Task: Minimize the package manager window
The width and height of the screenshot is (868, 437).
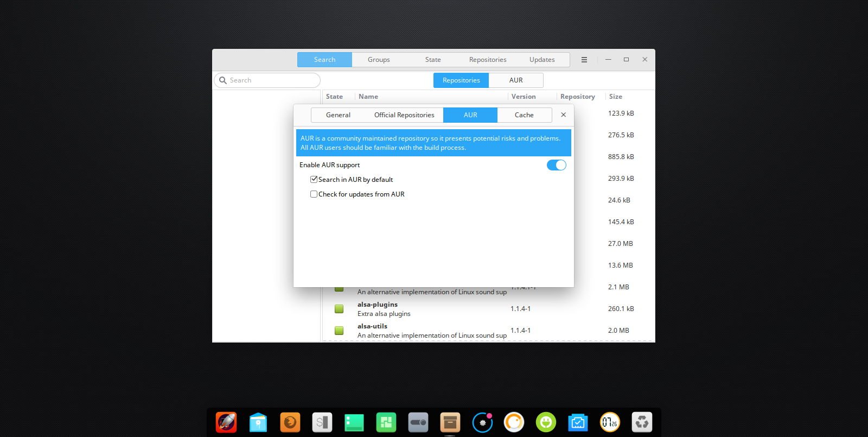Action: pyautogui.click(x=608, y=60)
